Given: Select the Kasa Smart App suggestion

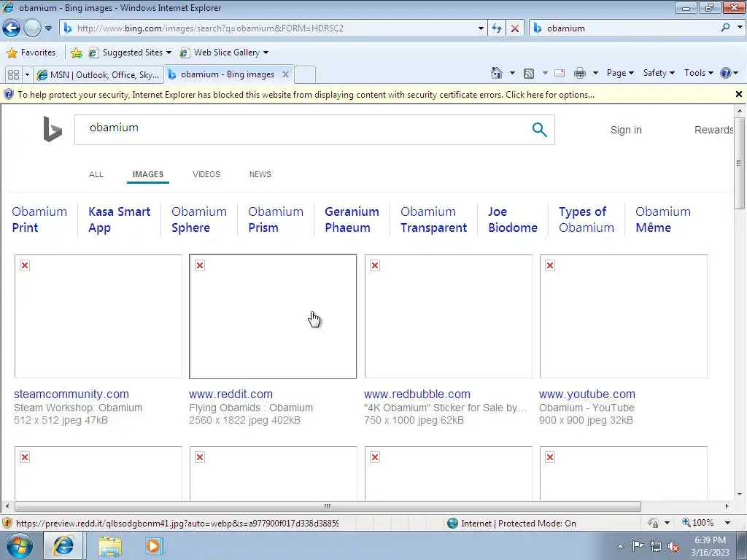Looking at the screenshot, I should click(x=119, y=219).
